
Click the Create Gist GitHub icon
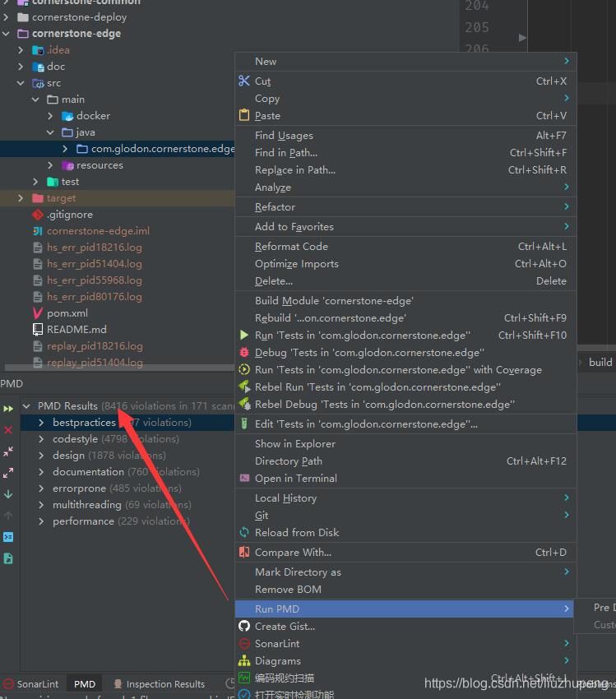pos(243,626)
